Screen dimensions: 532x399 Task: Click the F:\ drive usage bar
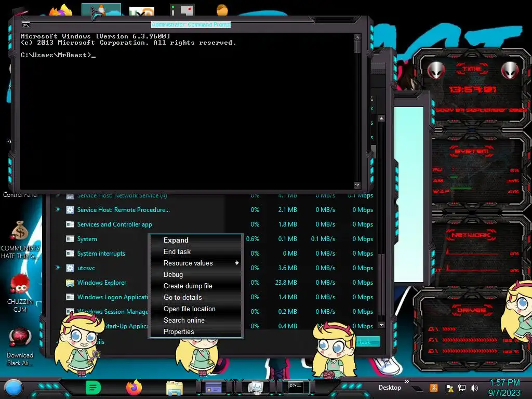tap(470, 340)
